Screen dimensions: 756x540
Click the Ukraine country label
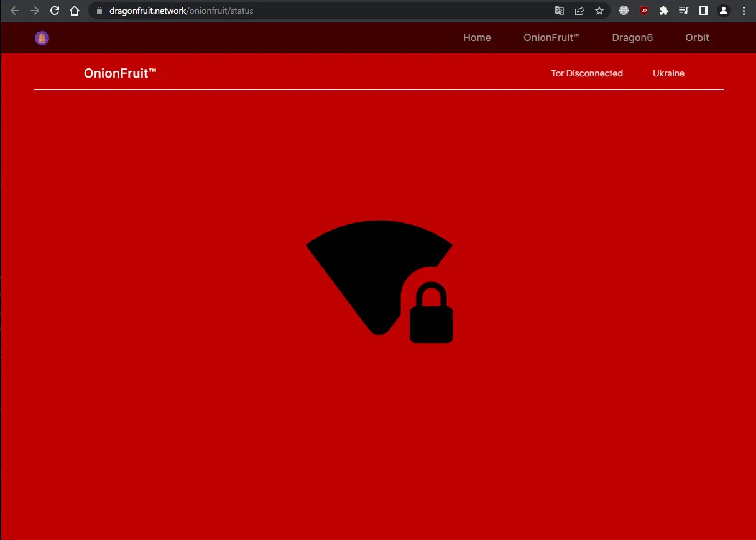(668, 73)
